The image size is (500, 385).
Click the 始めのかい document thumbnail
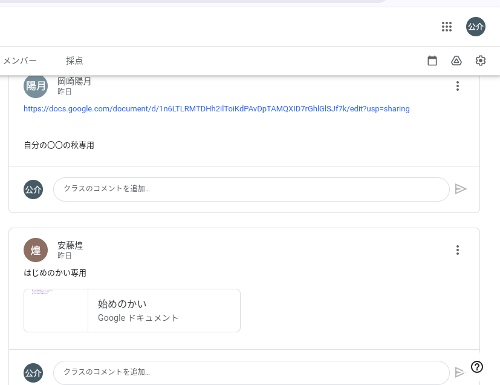pos(56,311)
